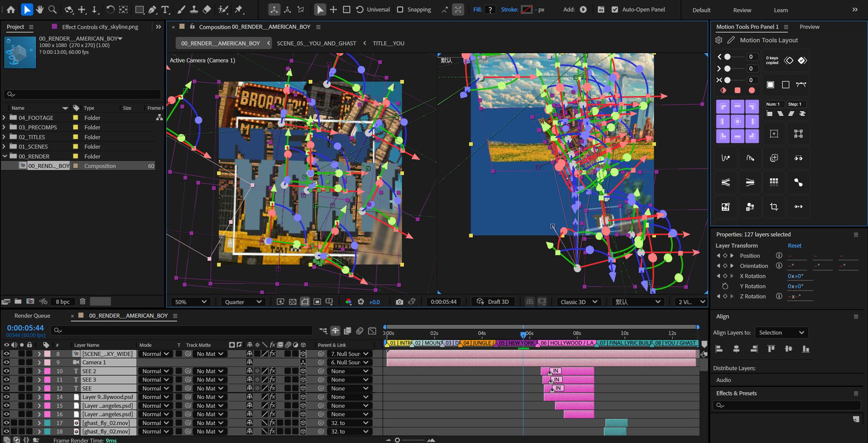
Task: Select the Rotation tool
Action: [110, 9]
